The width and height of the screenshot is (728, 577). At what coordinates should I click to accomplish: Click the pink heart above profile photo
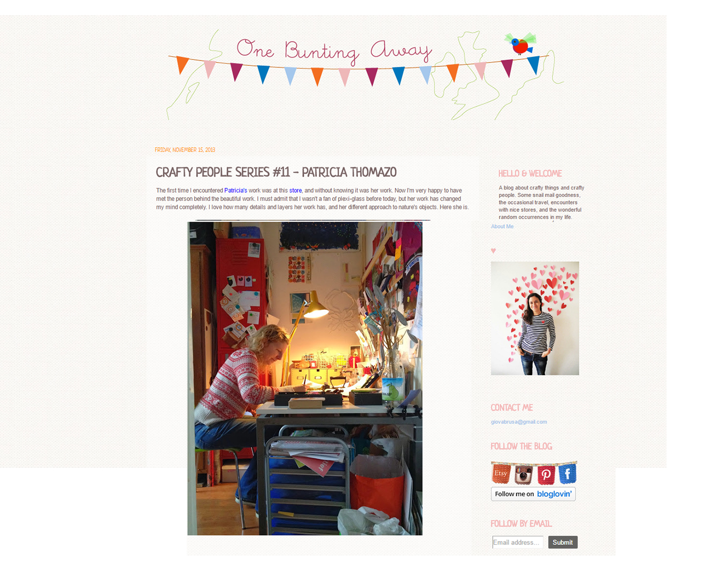pyautogui.click(x=493, y=250)
